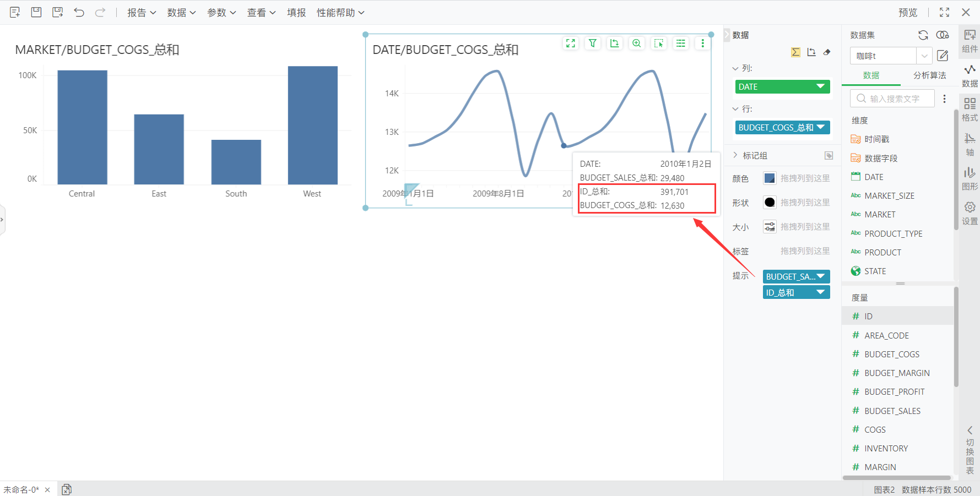
Task: Click the West bar in bar chart
Action: coord(312,125)
